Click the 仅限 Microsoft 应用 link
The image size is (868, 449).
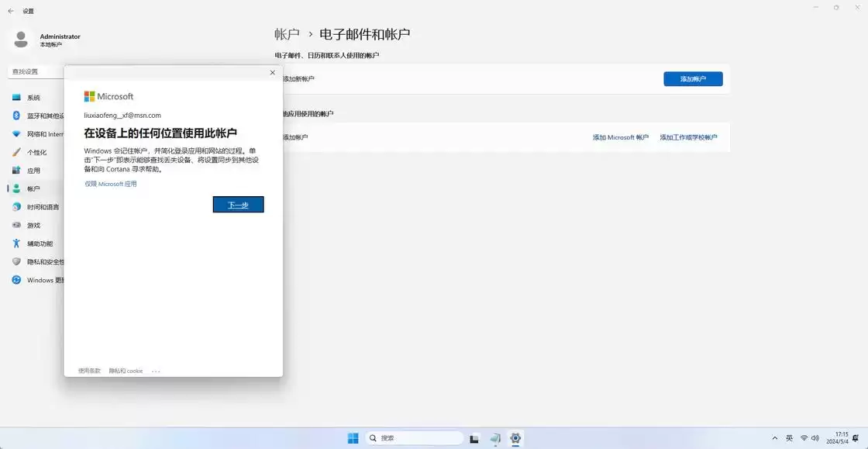click(111, 184)
